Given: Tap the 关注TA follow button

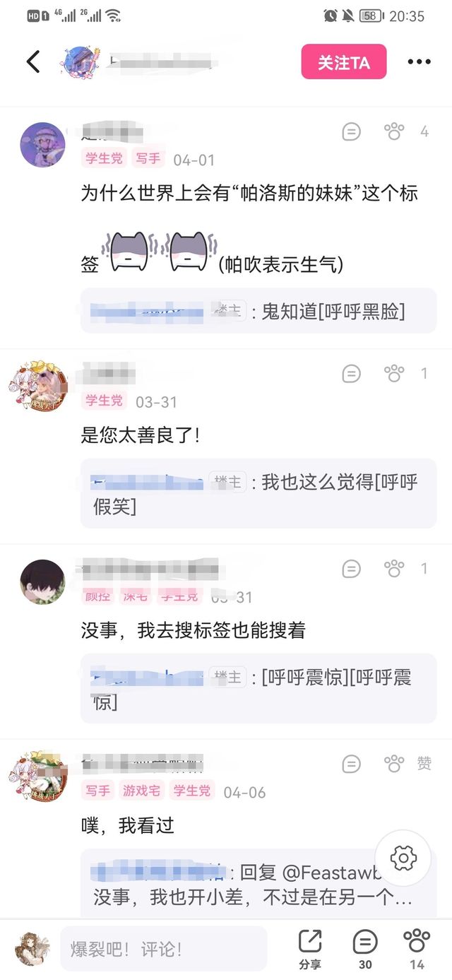Looking at the screenshot, I should pos(344,62).
